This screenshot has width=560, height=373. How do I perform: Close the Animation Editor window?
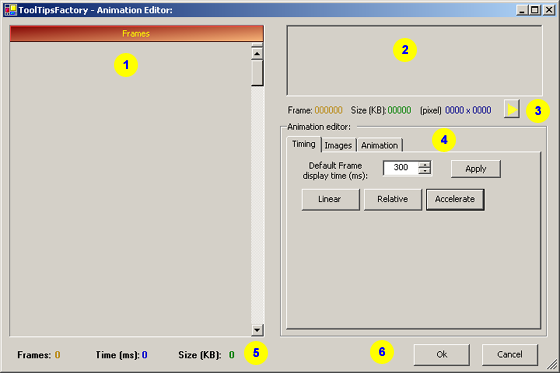tap(549, 10)
